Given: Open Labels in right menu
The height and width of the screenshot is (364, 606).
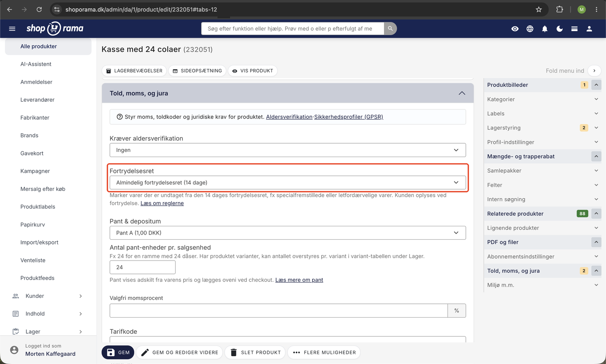Looking at the screenshot, I should tap(542, 113).
